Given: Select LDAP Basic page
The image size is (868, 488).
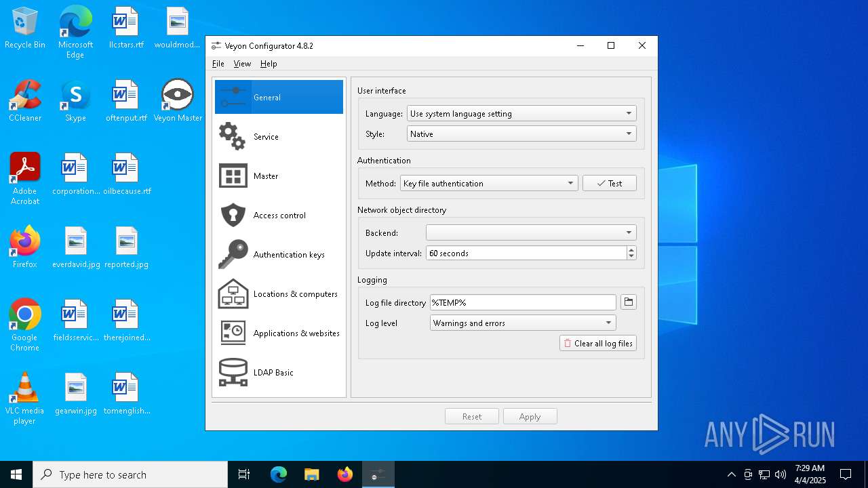Looking at the screenshot, I should 279,372.
